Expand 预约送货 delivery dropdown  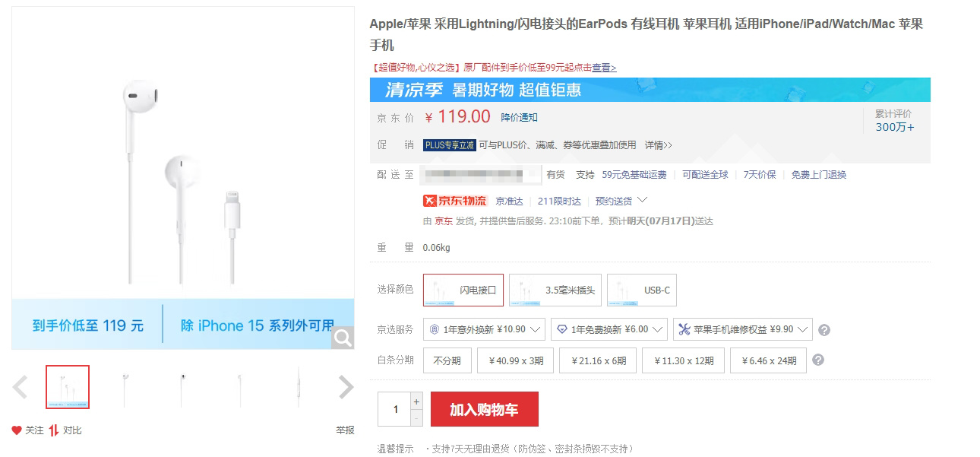click(621, 201)
